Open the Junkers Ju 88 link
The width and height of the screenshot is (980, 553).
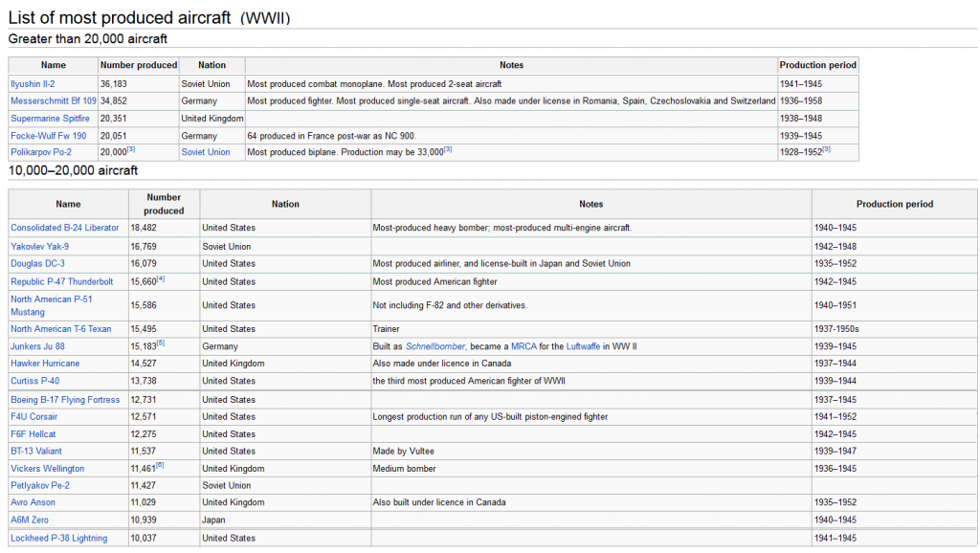pyautogui.click(x=37, y=346)
